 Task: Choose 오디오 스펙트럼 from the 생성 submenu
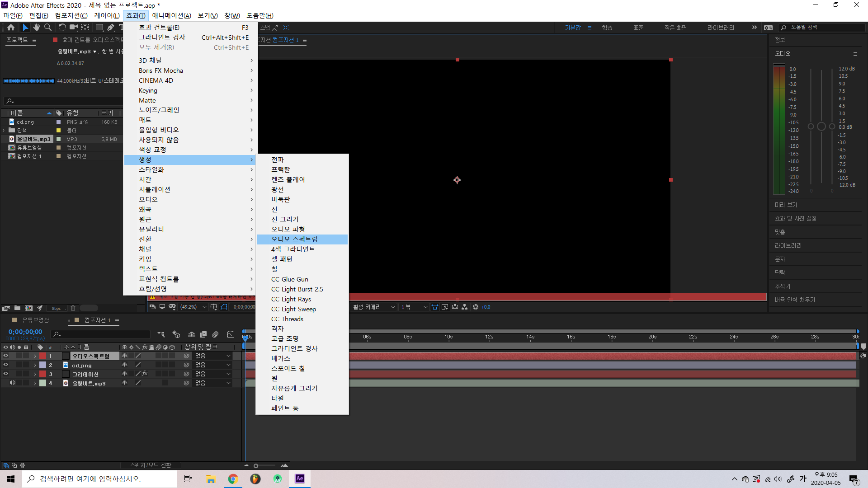point(302,239)
